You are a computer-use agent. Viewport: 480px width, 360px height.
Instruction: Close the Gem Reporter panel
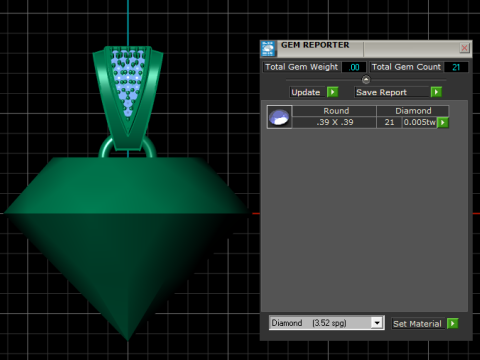point(464,48)
